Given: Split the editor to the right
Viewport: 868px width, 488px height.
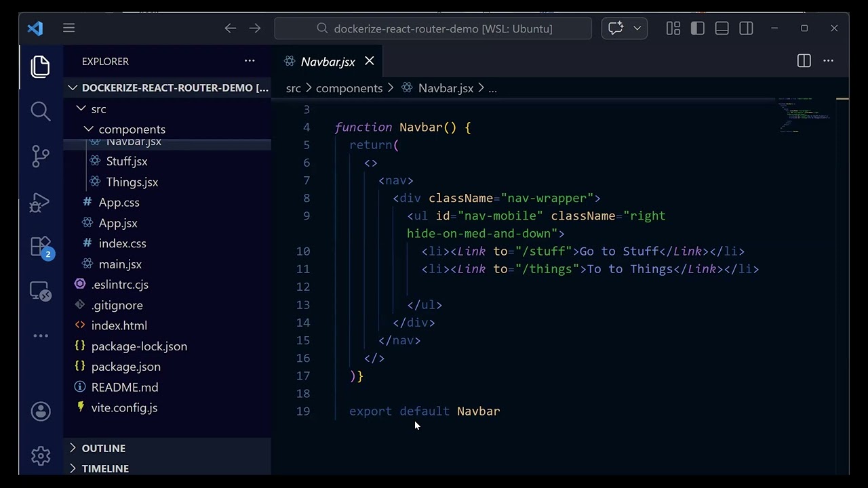Looking at the screenshot, I should 804,61.
